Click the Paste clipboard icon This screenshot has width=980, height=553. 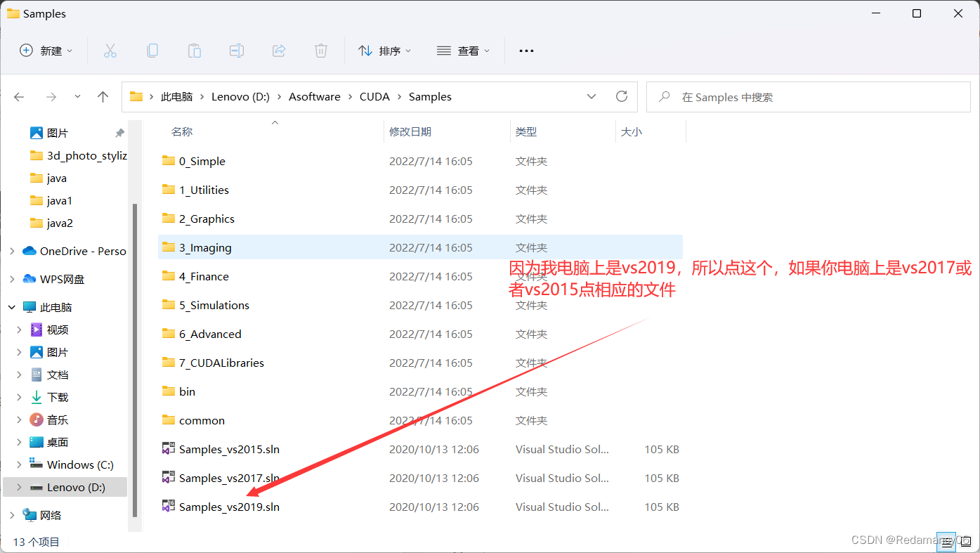(x=195, y=51)
